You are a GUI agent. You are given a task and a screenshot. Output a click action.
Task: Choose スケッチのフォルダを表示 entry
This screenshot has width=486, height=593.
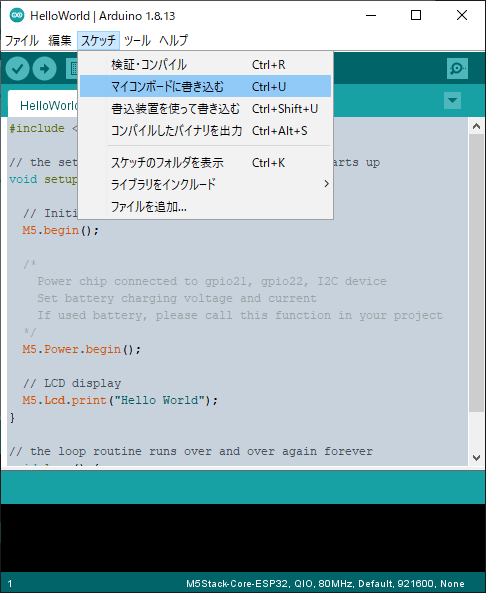click(x=205, y=163)
